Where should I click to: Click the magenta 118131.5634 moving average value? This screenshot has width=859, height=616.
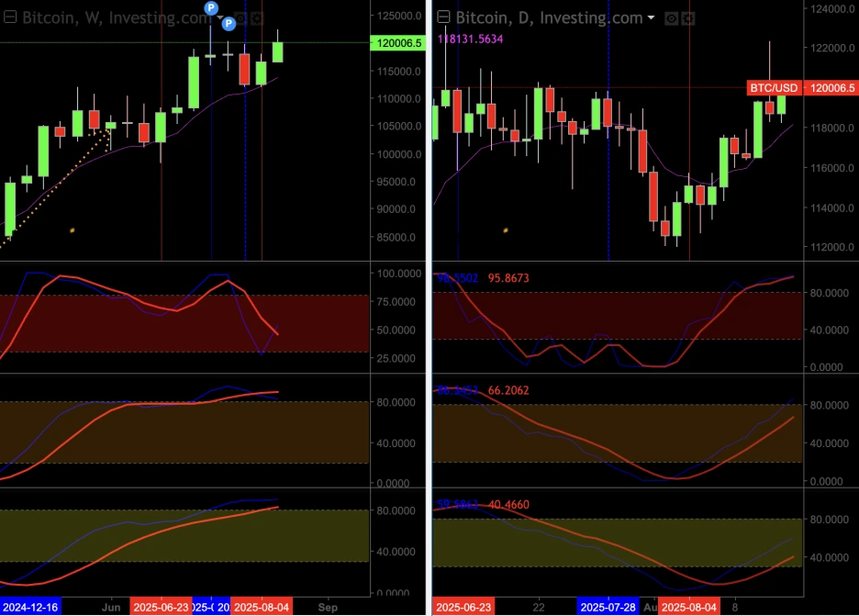click(x=470, y=39)
